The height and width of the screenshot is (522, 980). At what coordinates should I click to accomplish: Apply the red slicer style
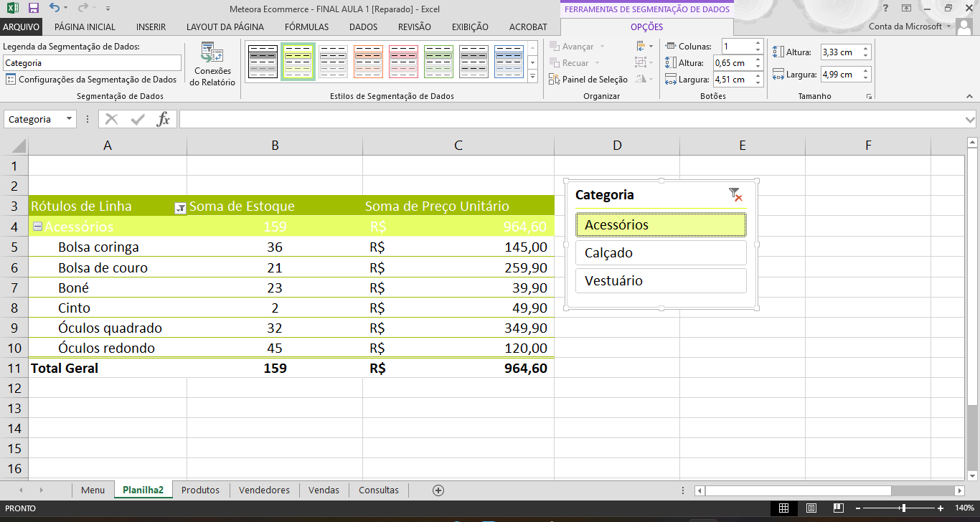404,62
